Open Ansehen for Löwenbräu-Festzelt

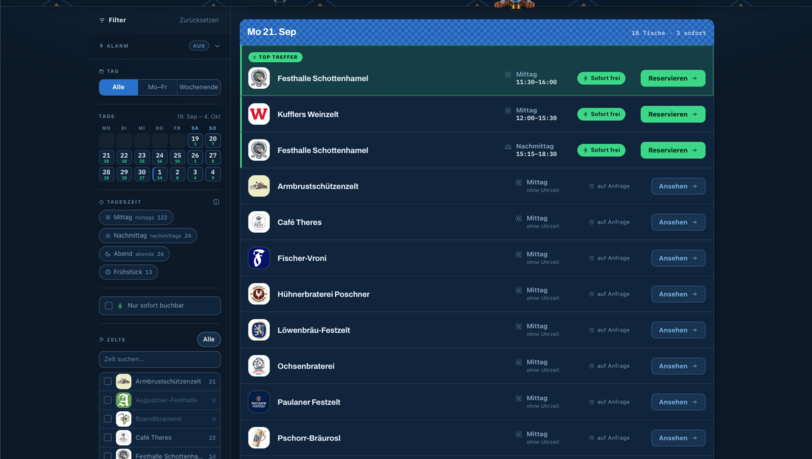click(x=678, y=330)
